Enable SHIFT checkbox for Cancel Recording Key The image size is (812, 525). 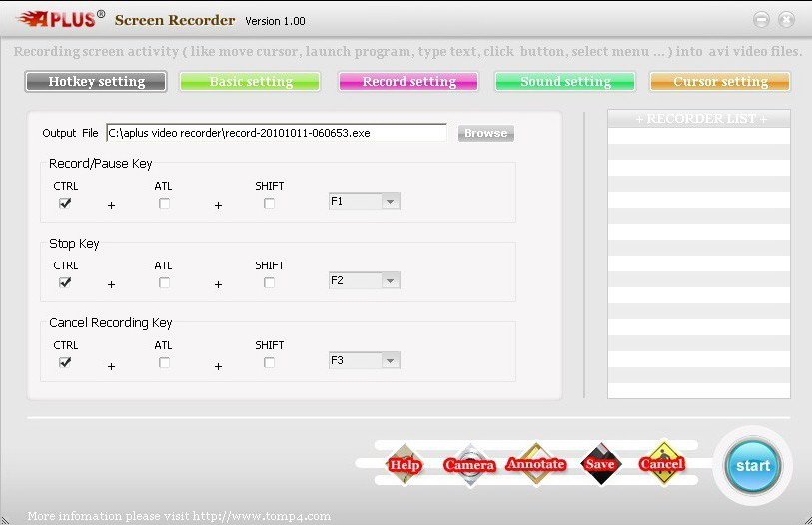269,362
